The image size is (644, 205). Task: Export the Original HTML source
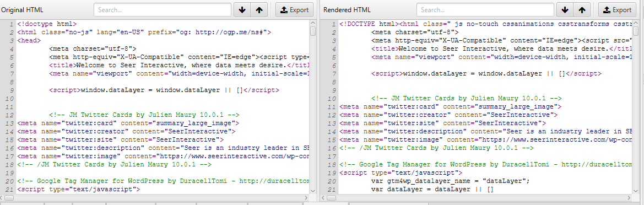(x=295, y=10)
